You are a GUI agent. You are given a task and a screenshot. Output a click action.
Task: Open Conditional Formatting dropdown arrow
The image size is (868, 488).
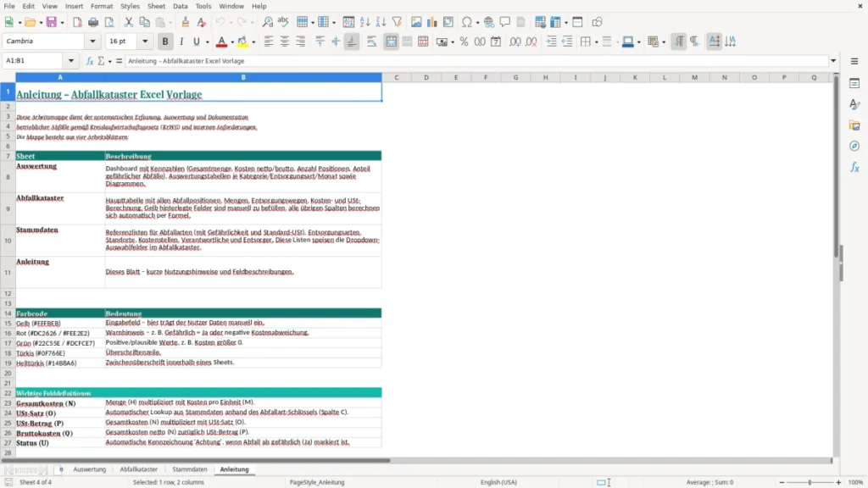coord(664,42)
